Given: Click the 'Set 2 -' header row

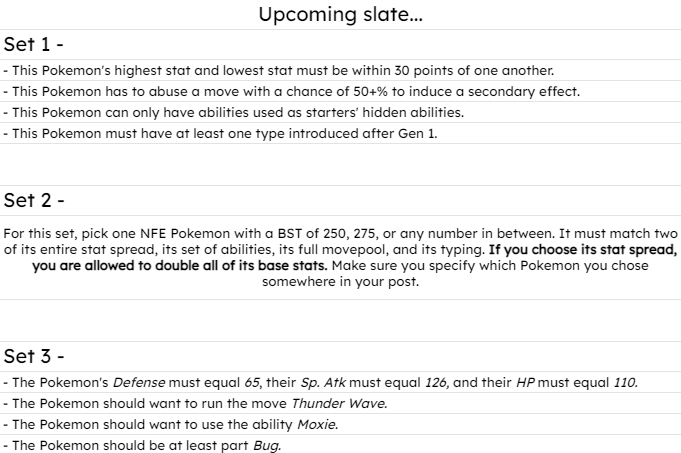Looking at the screenshot, I should (340, 200).
